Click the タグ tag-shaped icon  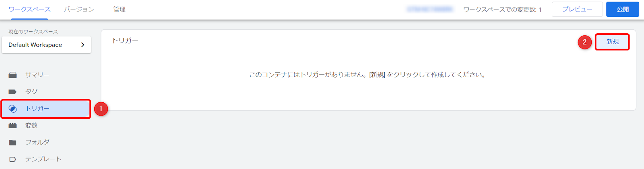tap(13, 92)
